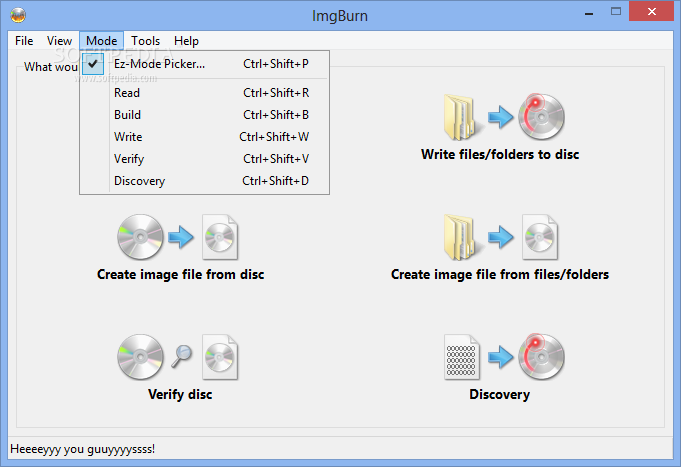Click Verify disc label
The image size is (681, 467).
[x=180, y=394]
